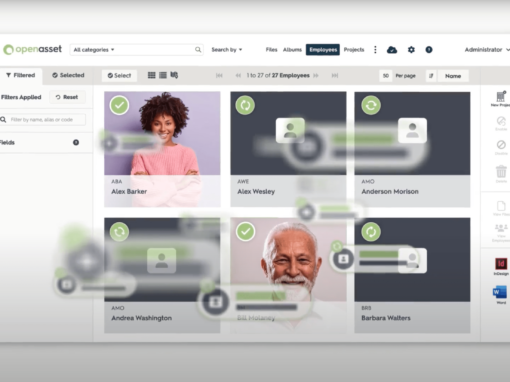Open the three-dot more menu

pyautogui.click(x=375, y=50)
